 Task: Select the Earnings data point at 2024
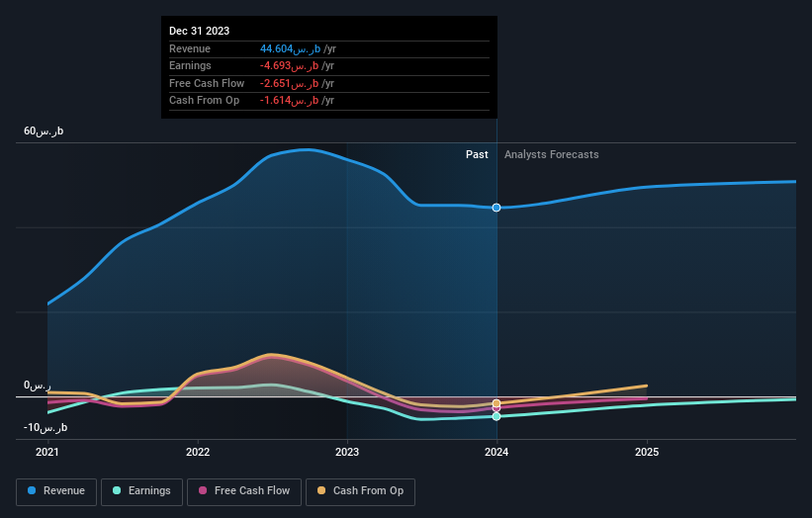click(x=496, y=416)
